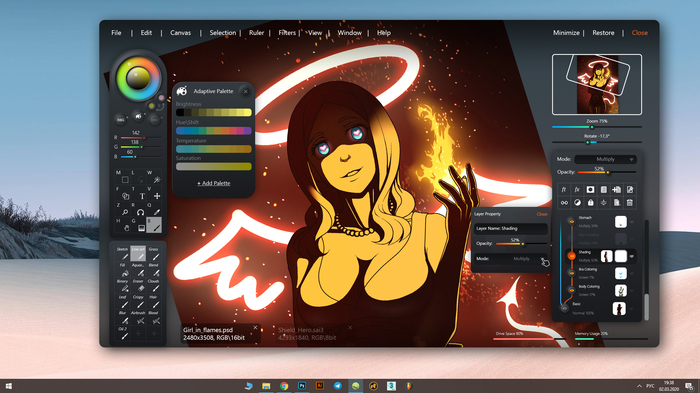Hide the Shading layer orange eye

coord(571,256)
